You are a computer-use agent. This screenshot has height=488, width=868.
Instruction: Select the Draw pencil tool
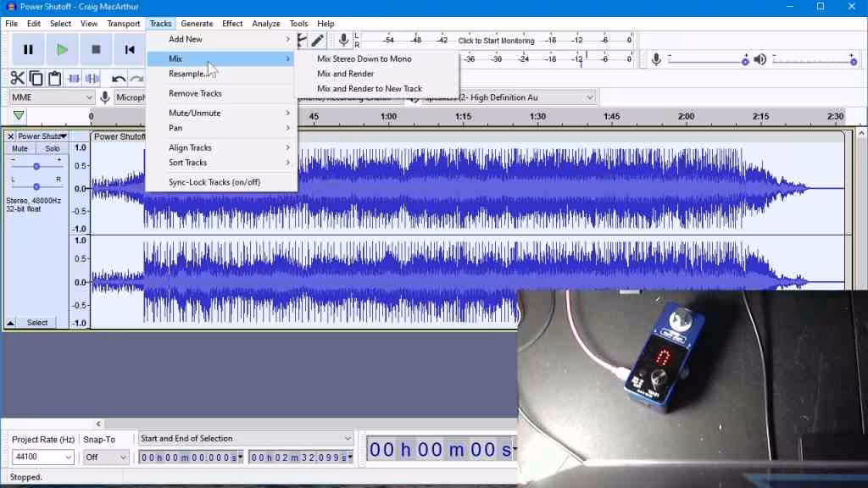click(318, 40)
